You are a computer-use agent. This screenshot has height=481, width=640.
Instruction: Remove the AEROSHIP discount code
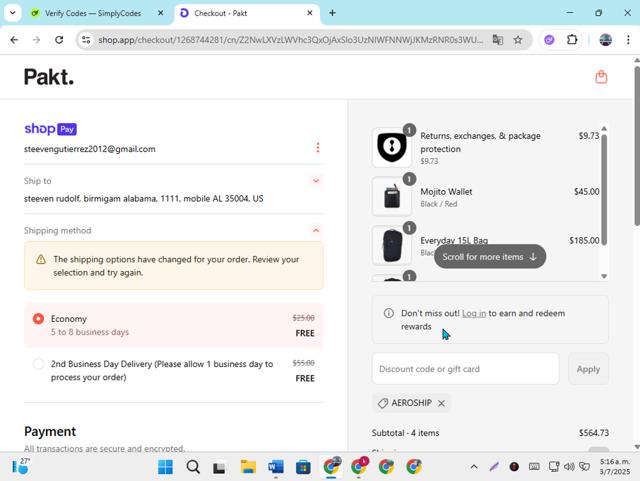pyautogui.click(x=441, y=403)
